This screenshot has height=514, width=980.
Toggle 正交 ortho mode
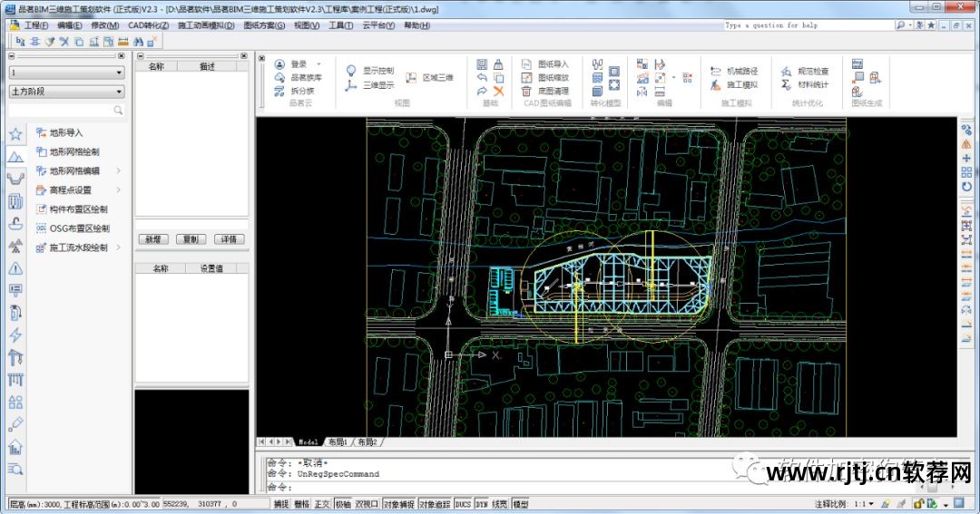tap(322, 504)
